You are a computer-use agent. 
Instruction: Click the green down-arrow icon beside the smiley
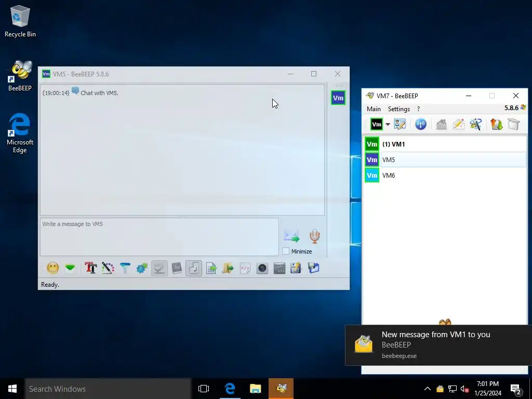70,268
